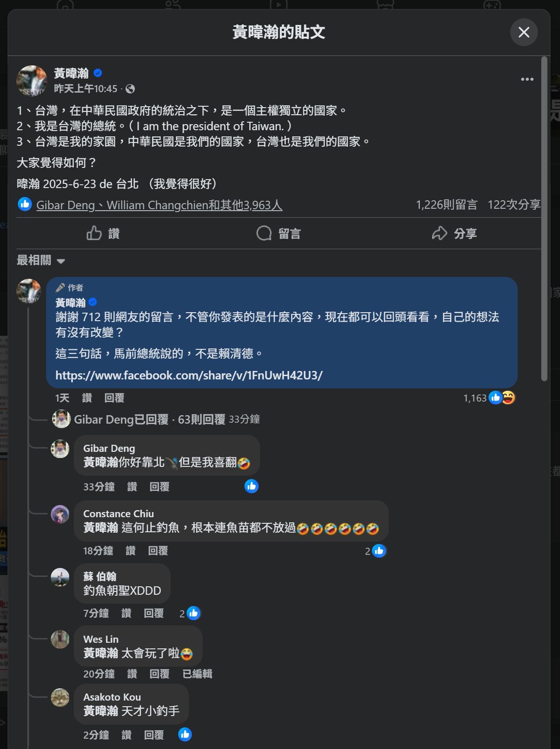Image resolution: width=560 pixels, height=749 pixels.
Task: Open the 最相關 comment sorting dropdown
Action: [x=41, y=260]
